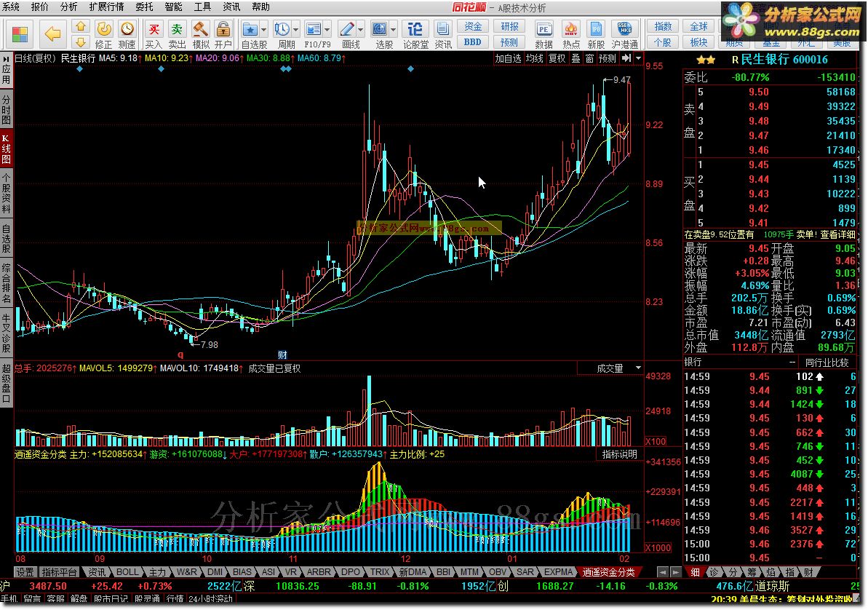Click 查看详细 link in sell order notice
Viewport: 868px width, 610px height.
(837, 235)
